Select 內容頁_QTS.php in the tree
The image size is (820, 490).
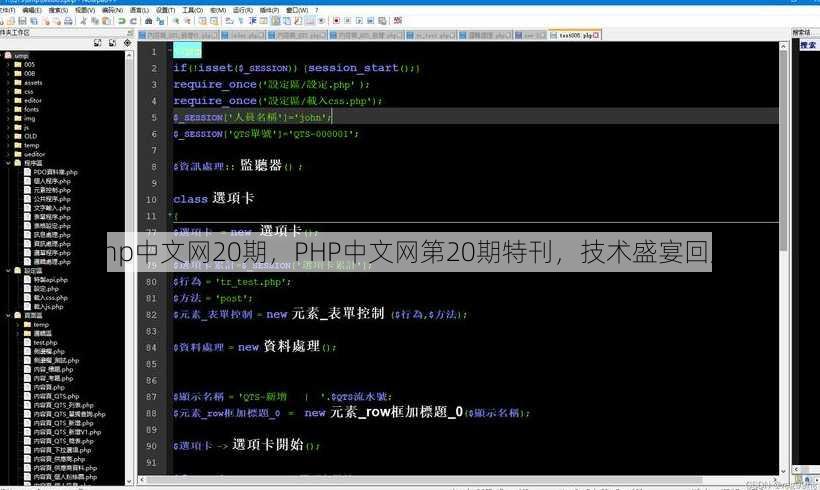tap(56, 396)
